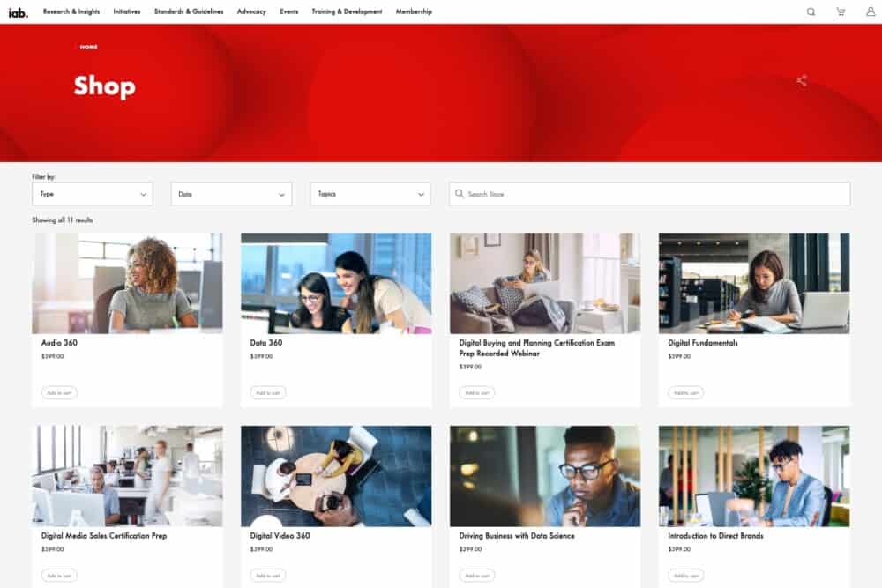Click the share icon on the red banner
This screenshot has height=588, width=882.
click(x=802, y=81)
